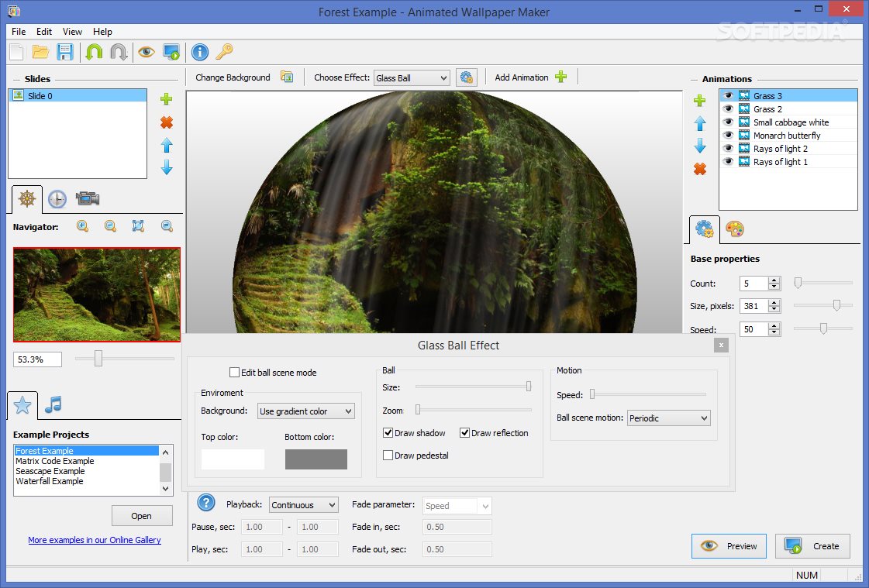Click the zoom in magnifier in Navigator

coord(82,226)
